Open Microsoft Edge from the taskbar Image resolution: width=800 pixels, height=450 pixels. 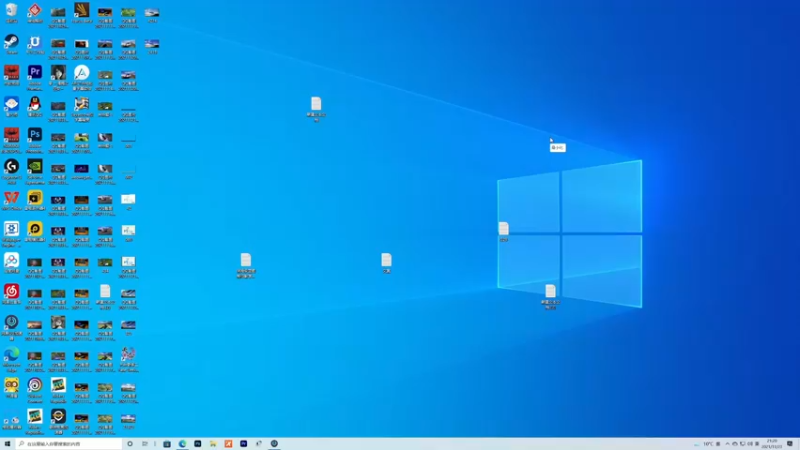182,444
